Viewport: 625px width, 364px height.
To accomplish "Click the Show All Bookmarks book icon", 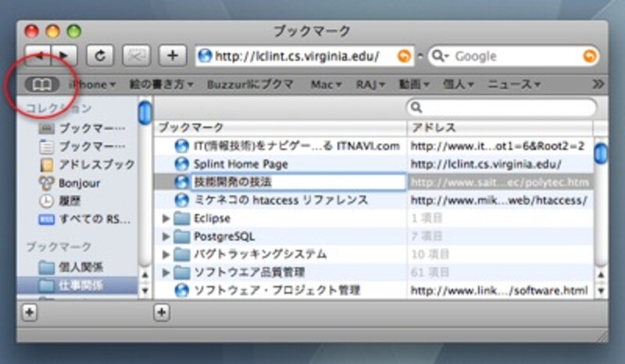I will pos(39,84).
